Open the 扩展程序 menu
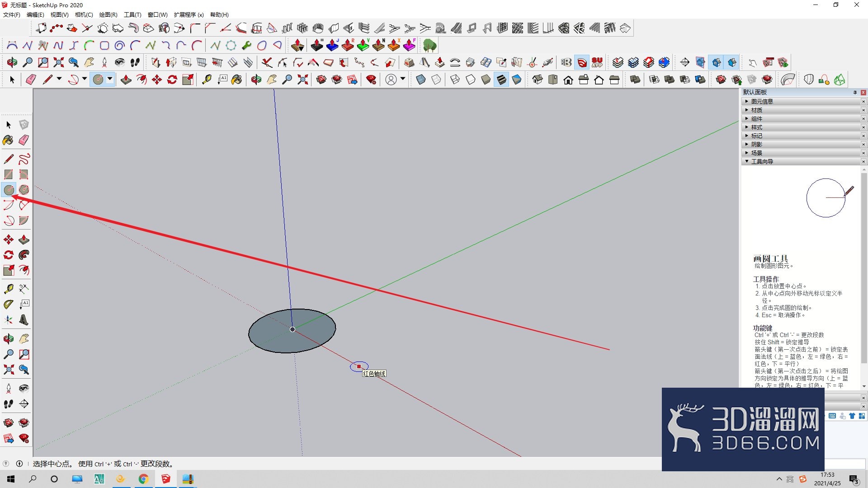The height and width of the screenshot is (488, 868). [189, 15]
